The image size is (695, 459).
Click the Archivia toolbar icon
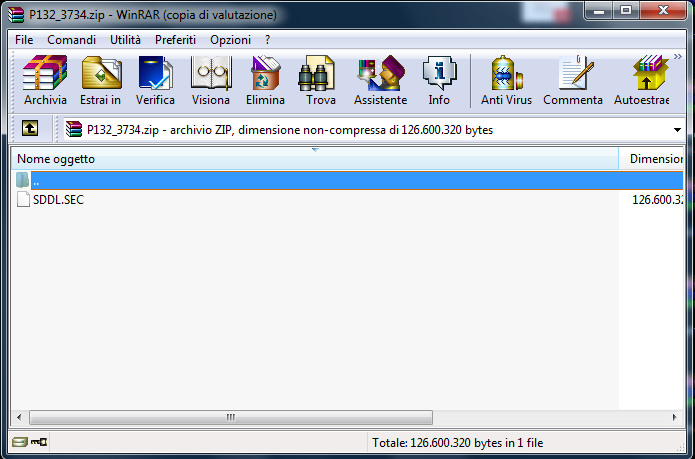[x=45, y=80]
